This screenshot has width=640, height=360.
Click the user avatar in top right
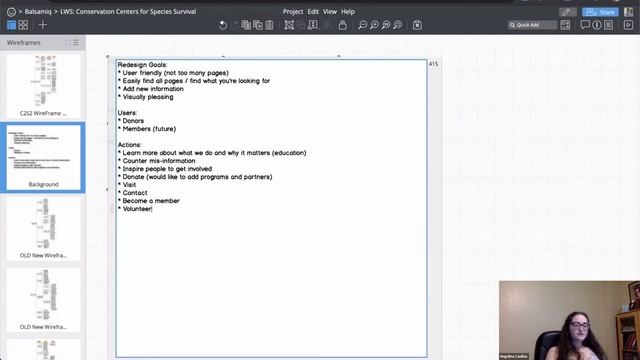point(629,11)
